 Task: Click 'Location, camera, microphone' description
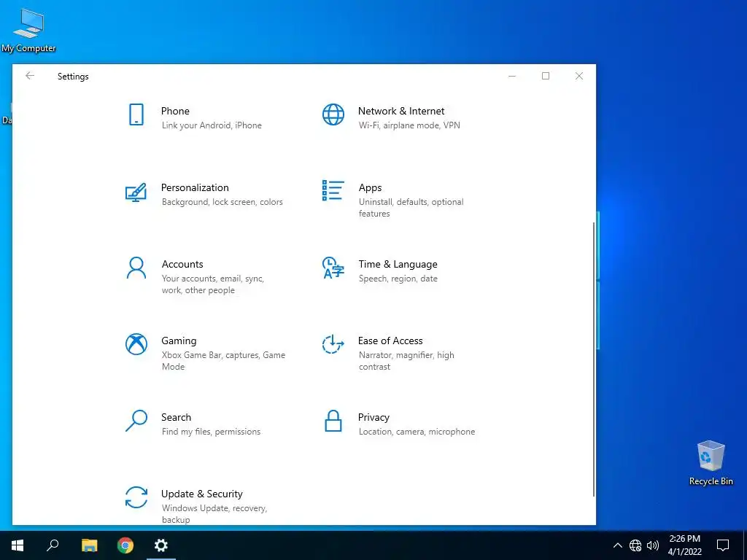click(417, 432)
